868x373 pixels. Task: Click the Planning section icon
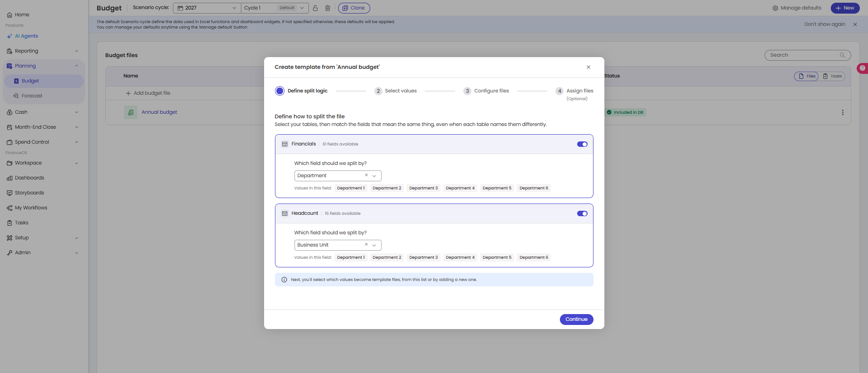[x=10, y=66]
